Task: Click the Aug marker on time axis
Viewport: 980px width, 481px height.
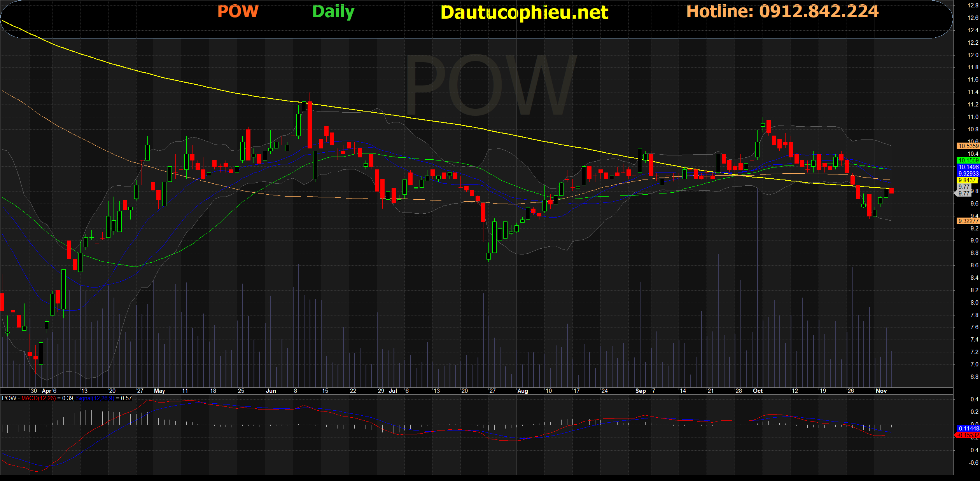Action: coord(523,391)
